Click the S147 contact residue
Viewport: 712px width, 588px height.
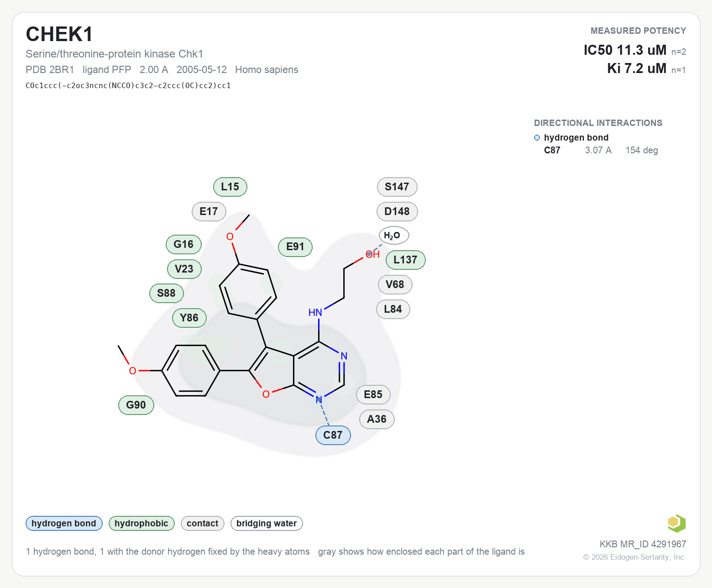click(x=397, y=187)
